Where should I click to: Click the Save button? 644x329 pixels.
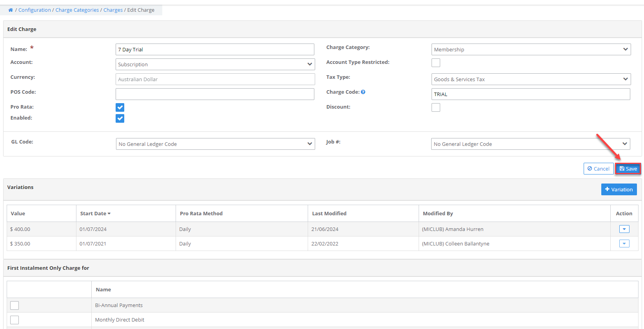(x=628, y=169)
